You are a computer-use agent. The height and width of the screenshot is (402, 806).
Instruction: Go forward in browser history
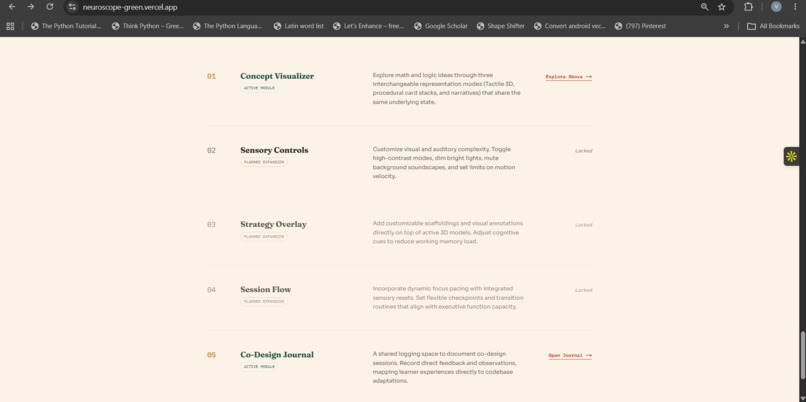coord(31,7)
